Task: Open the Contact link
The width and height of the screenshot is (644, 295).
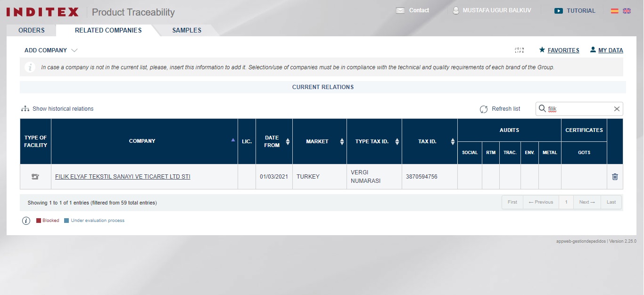Action: [x=419, y=10]
